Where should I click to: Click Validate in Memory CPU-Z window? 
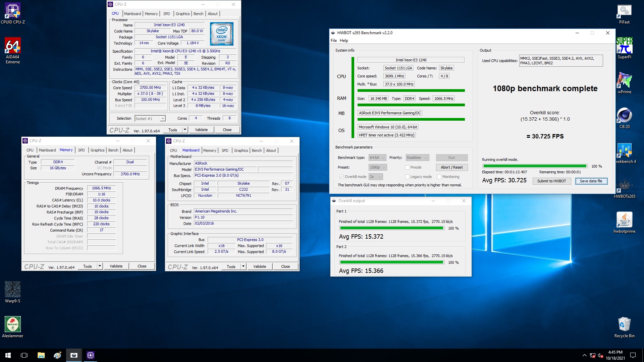click(116, 266)
